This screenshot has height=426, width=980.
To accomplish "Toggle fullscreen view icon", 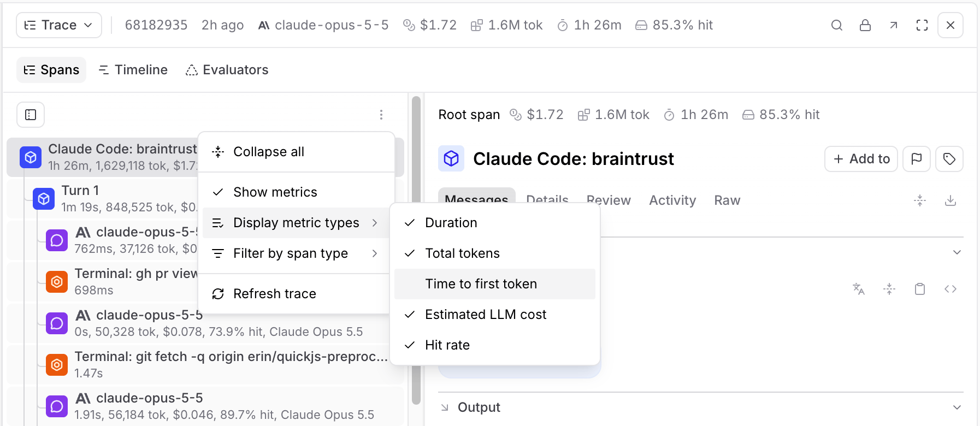I will point(922,25).
